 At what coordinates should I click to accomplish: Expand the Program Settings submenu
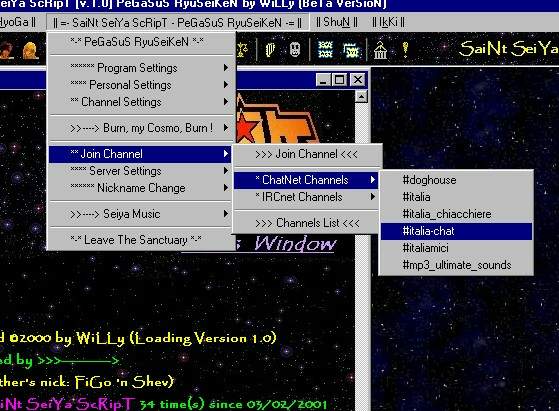click(x=140, y=67)
